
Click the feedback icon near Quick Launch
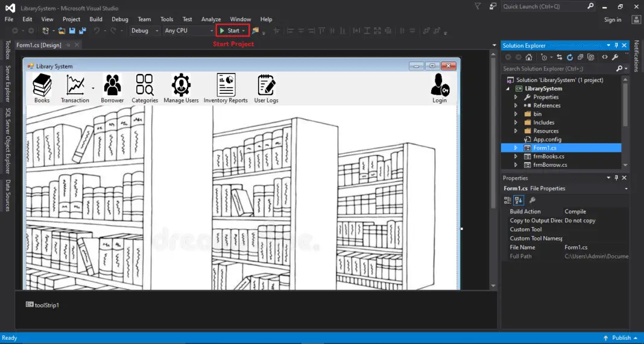pyautogui.click(x=493, y=6)
